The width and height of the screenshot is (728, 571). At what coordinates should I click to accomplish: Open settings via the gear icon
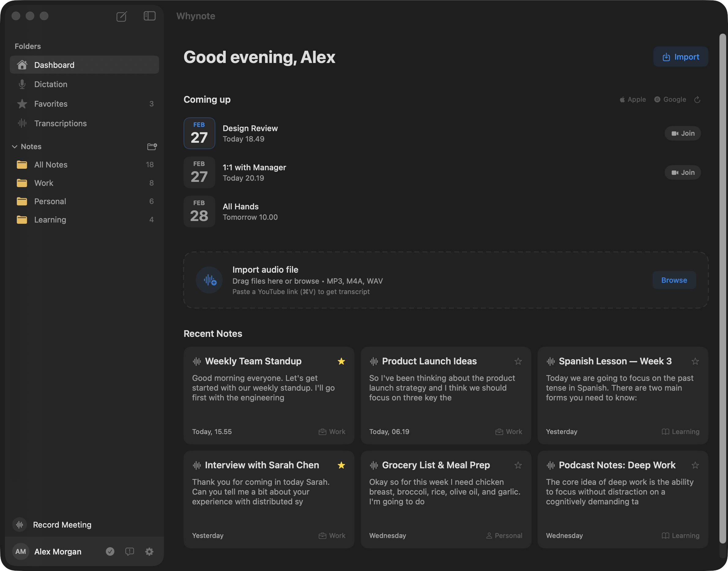pos(149,552)
